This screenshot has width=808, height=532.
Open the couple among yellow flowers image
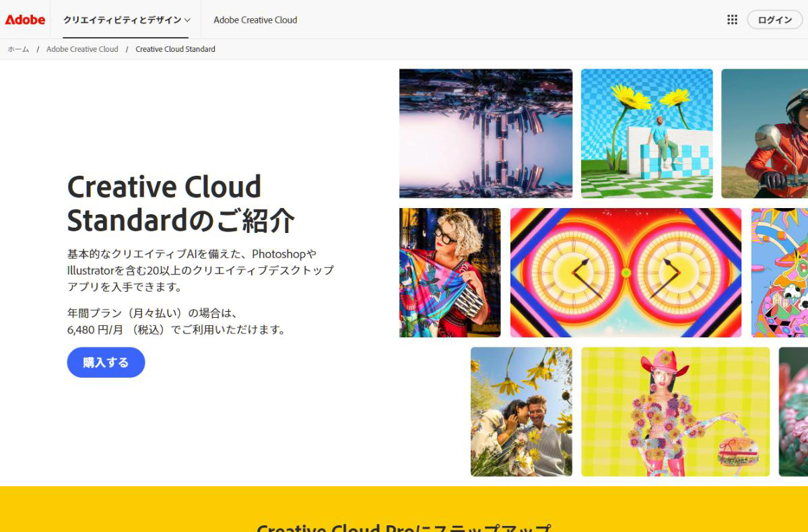click(521, 411)
